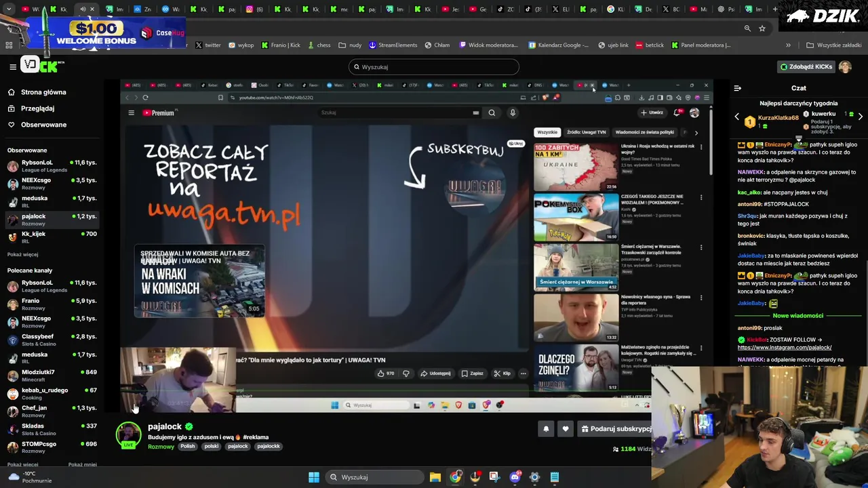The height and width of the screenshot is (488, 868).
Task: Open the Kick sidebar hamburger menu
Action: [12, 66]
